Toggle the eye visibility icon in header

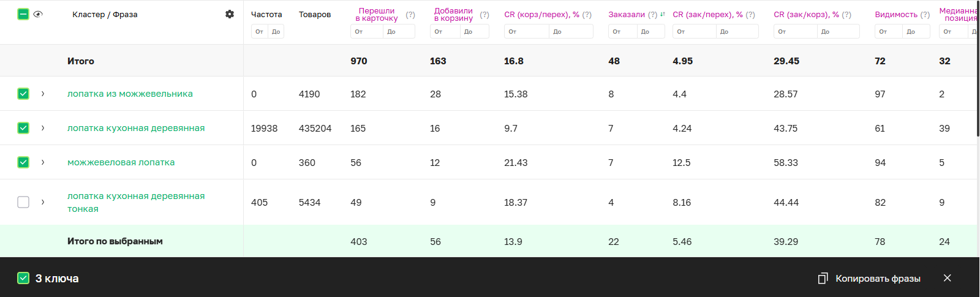tap(38, 14)
